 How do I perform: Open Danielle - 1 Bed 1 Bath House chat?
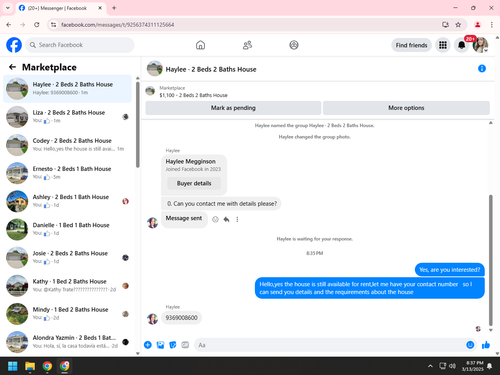tap(67, 229)
